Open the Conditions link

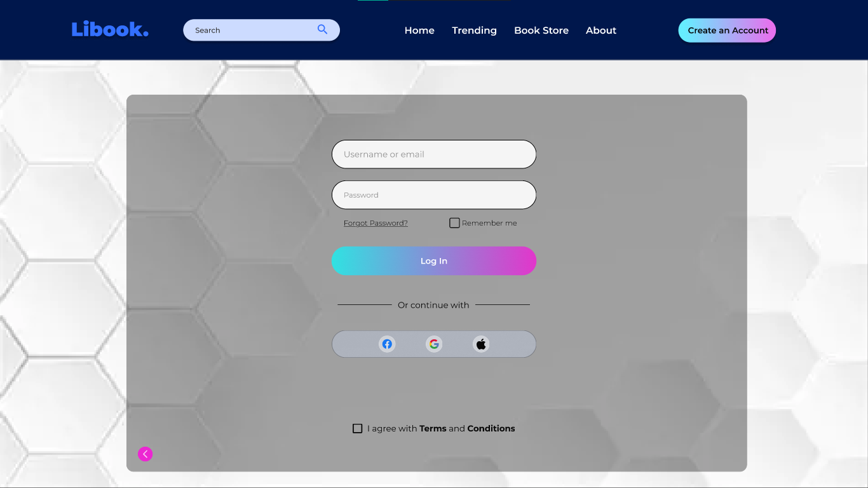[491, 429]
